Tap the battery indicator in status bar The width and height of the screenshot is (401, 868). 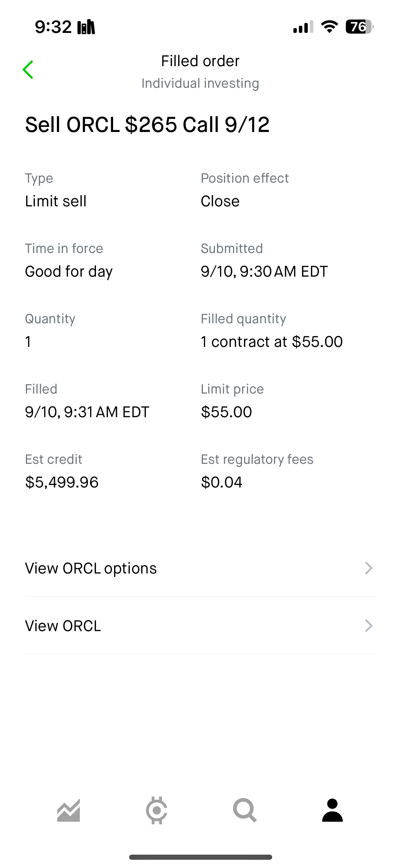(359, 27)
